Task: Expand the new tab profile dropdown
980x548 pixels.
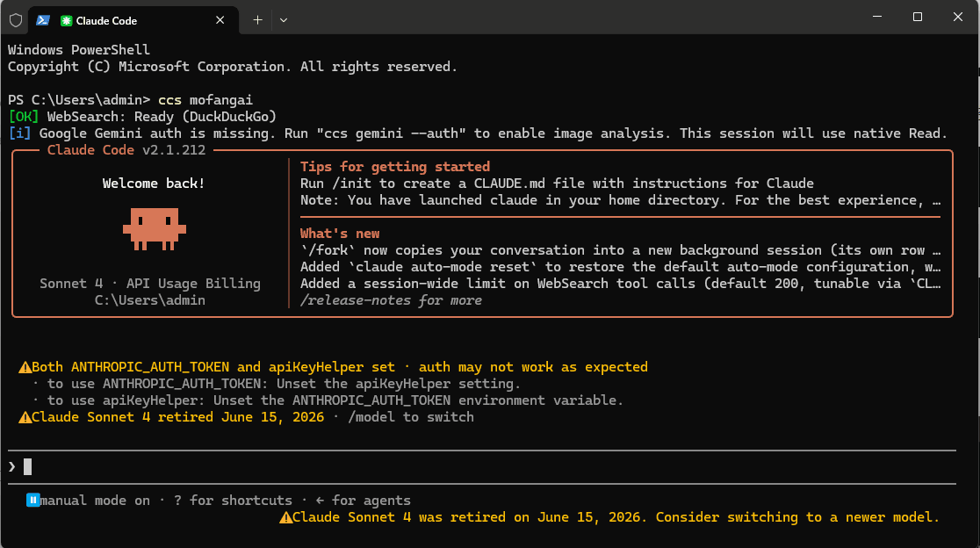Action: [284, 20]
